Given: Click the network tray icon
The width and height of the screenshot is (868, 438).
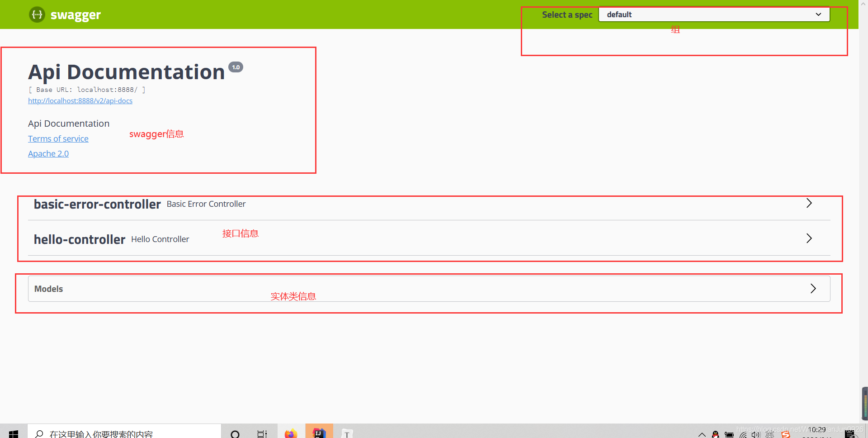Looking at the screenshot, I should point(743,434).
